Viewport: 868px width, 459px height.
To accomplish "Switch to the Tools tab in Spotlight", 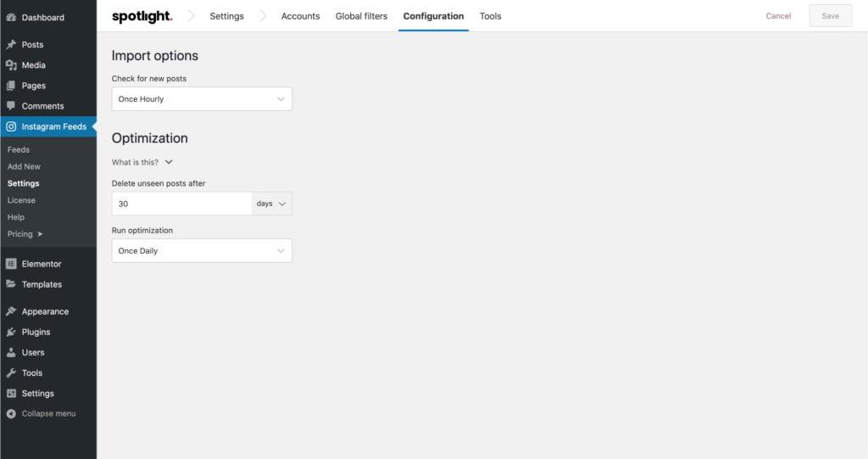I will click(491, 16).
